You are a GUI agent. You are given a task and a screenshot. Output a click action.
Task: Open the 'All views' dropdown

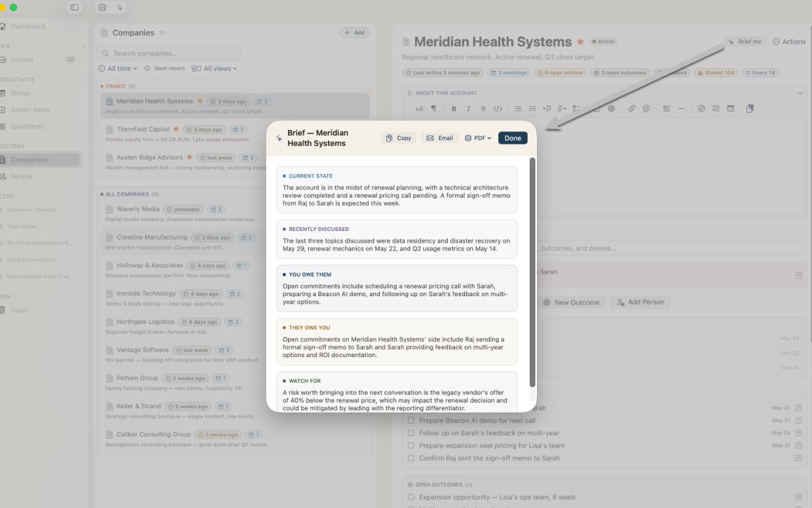point(214,68)
